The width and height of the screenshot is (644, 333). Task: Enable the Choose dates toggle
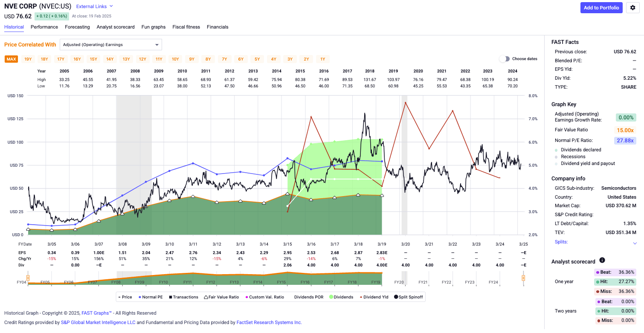[506, 59]
